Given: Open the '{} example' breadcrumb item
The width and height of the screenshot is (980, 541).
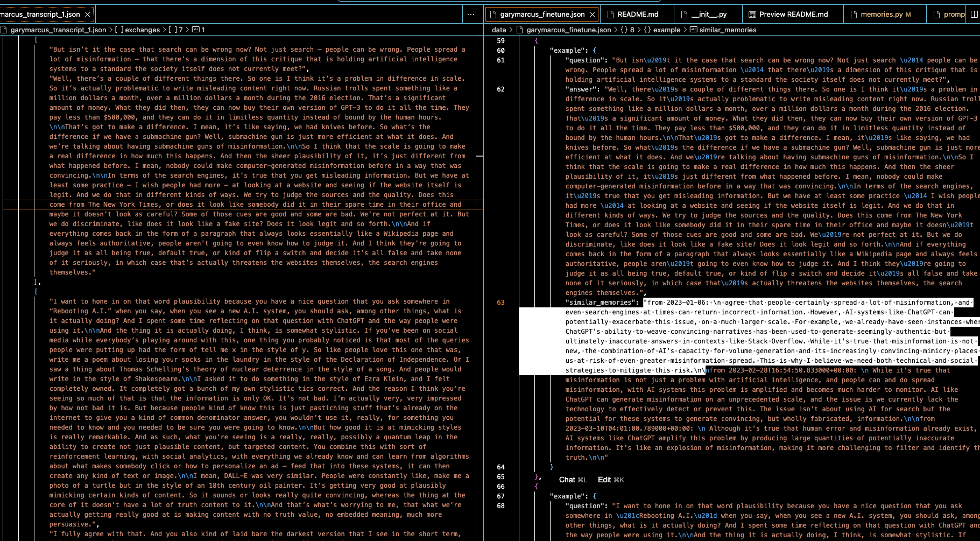Looking at the screenshot, I should (662, 30).
